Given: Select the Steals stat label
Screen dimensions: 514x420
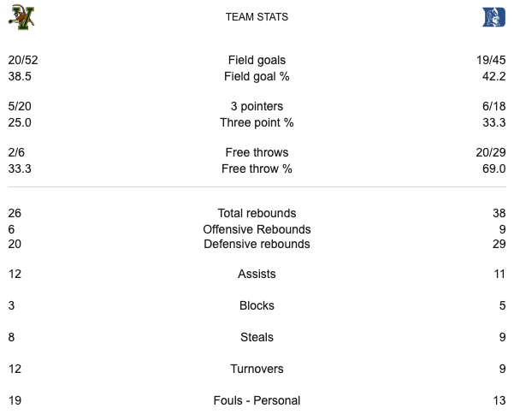Looking at the screenshot, I should [x=257, y=338].
